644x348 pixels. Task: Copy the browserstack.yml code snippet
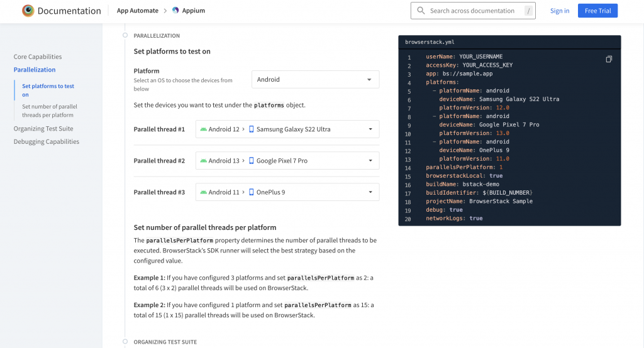[x=609, y=59]
